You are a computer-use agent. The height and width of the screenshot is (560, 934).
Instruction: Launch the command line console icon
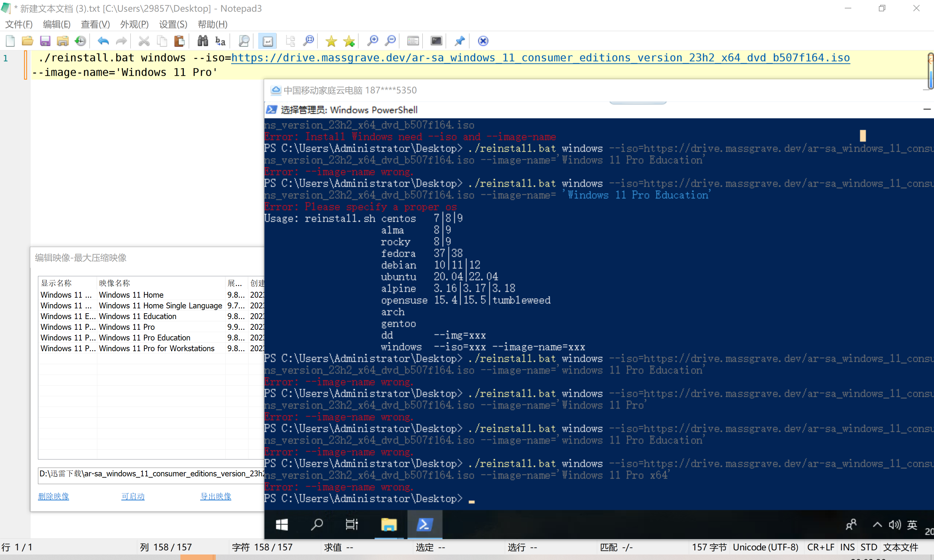tap(436, 41)
